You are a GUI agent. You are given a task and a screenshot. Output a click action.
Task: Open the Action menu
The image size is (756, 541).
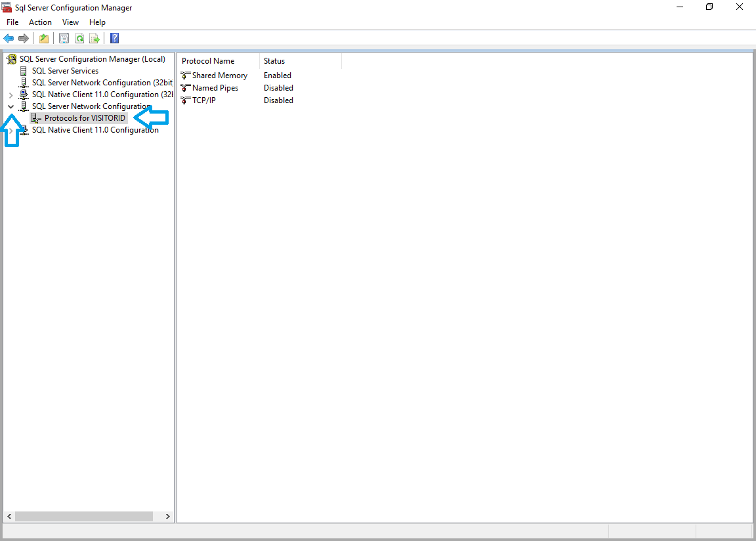click(x=40, y=22)
